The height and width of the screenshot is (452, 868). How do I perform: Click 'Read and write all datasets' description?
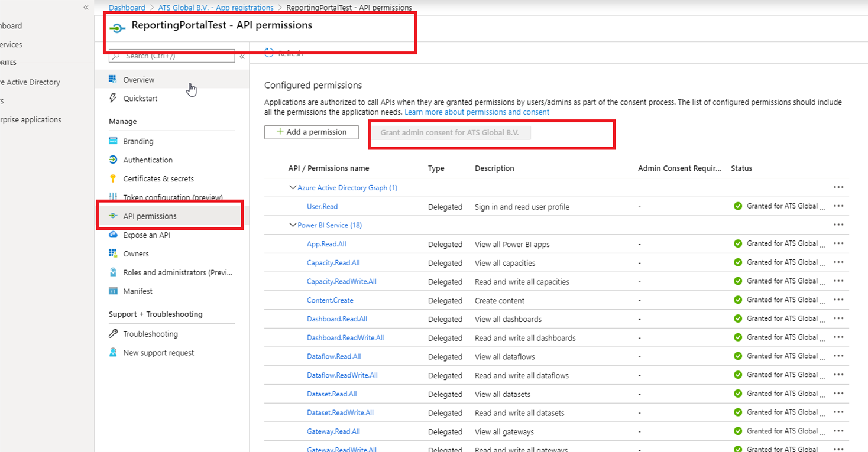point(520,413)
